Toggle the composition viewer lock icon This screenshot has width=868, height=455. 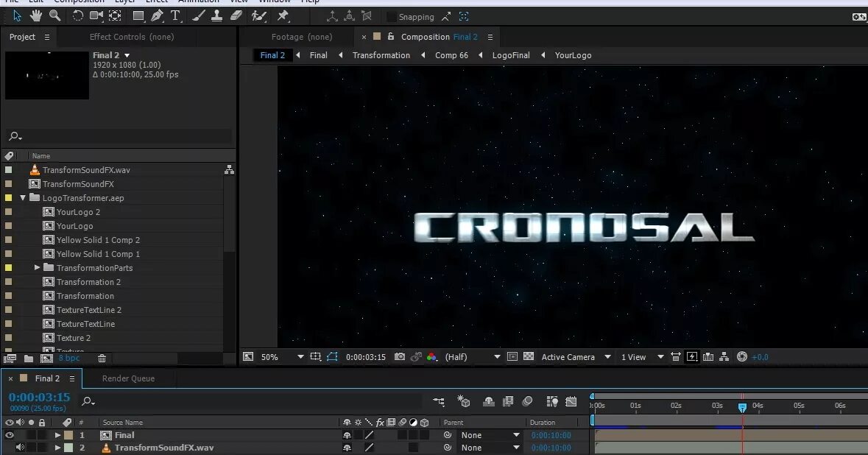point(391,37)
